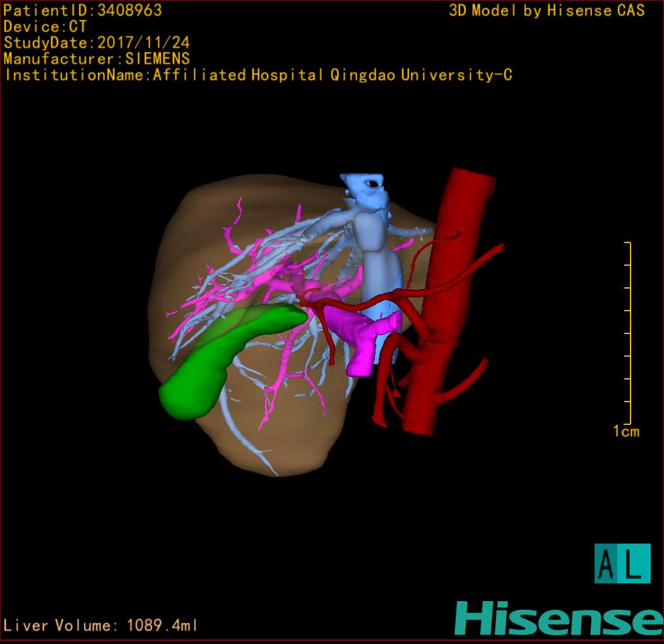Click the Hisense logo
The image size is (664, 644).
pos(559,618)
